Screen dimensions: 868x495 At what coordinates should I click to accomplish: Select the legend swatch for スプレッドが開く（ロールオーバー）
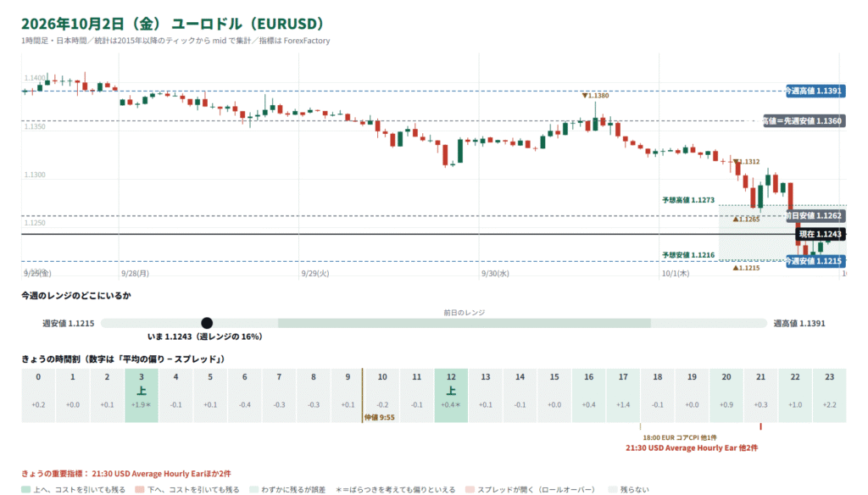coord(470,489)
